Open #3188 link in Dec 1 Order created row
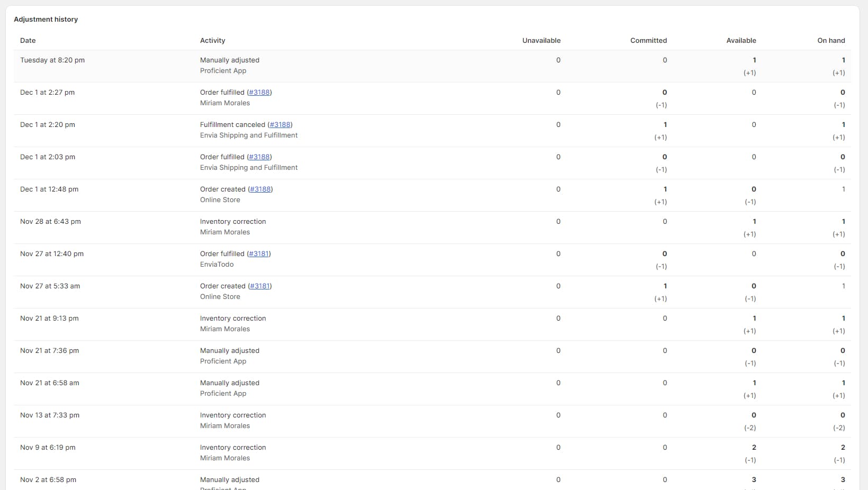 pos(260,189)
